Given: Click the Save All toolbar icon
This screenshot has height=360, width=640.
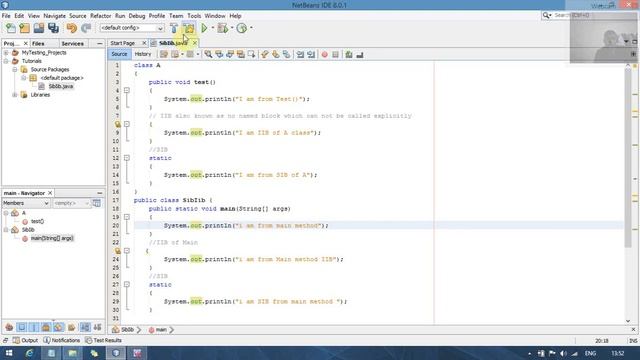Looking at the screenshot, I should (53, 28).
